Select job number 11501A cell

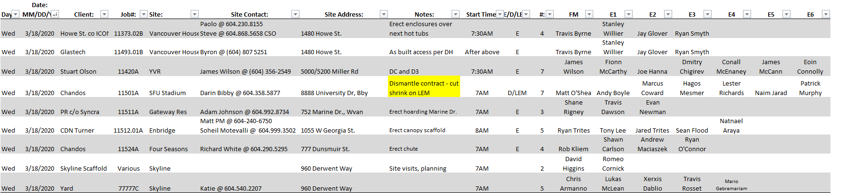coord(128,93)
